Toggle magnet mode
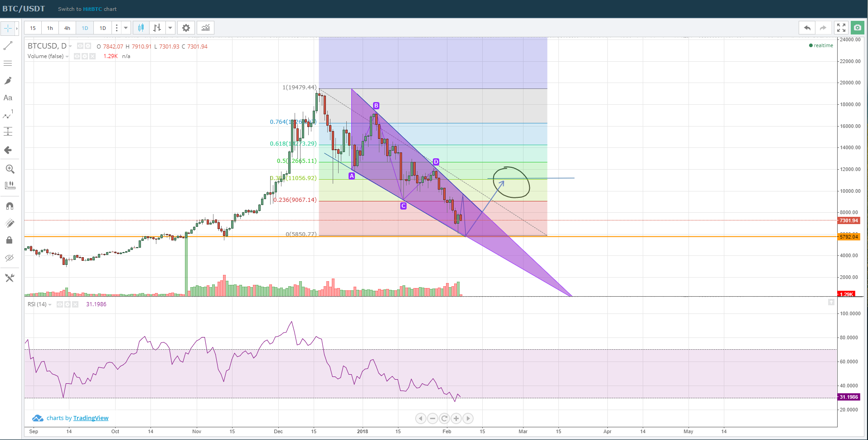This screenshot has height=440, width=868. coord(10,206)
